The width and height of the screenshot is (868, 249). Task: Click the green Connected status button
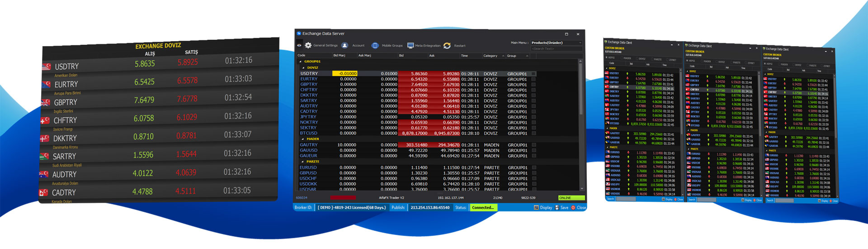click(483, 207)
